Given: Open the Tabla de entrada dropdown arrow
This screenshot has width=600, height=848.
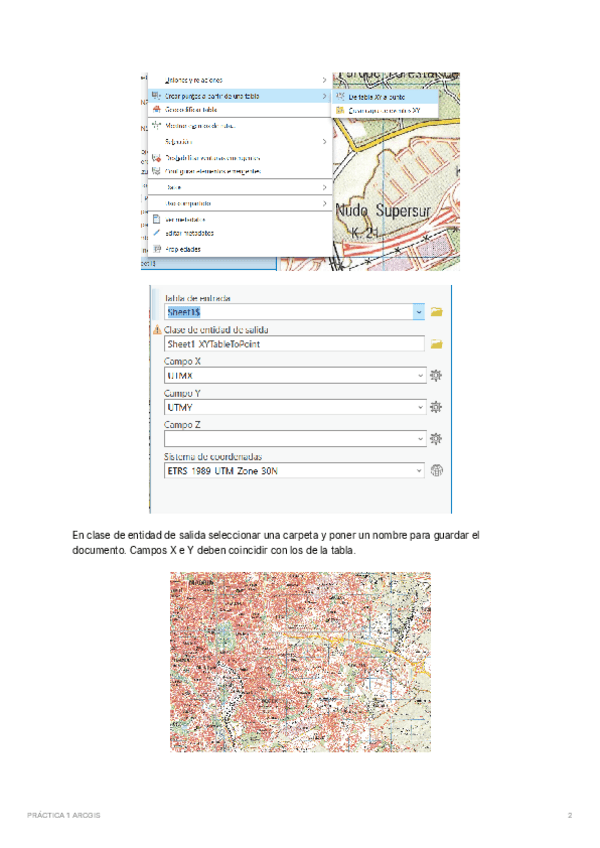Looking at the screenshot, I should (x=419, y=312).
